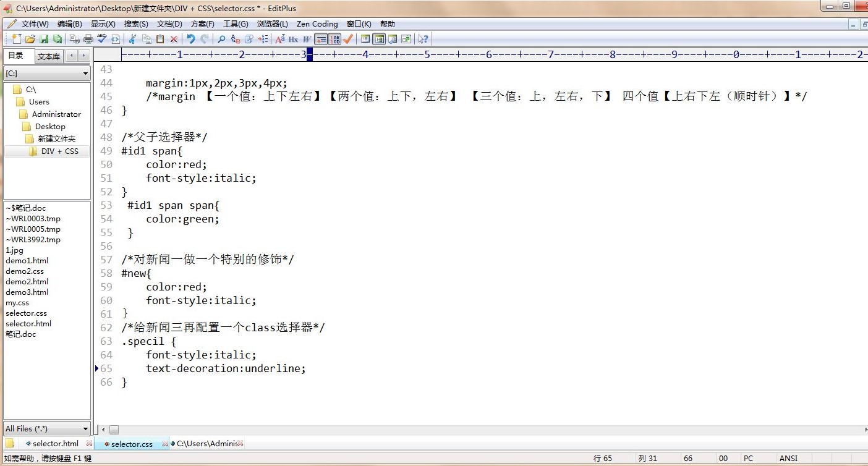Run the ABC spell check icon
The height and width of the screenshot is (466, 868).
point(102,39)
